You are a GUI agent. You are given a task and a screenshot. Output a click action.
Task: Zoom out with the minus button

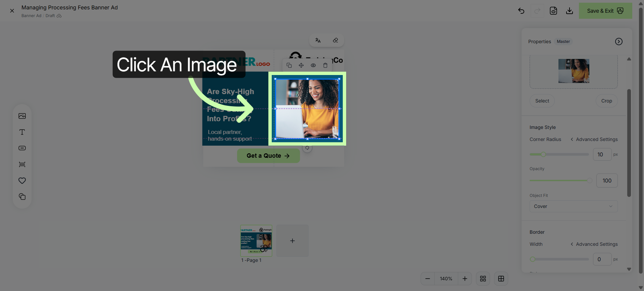click(428, 279)
